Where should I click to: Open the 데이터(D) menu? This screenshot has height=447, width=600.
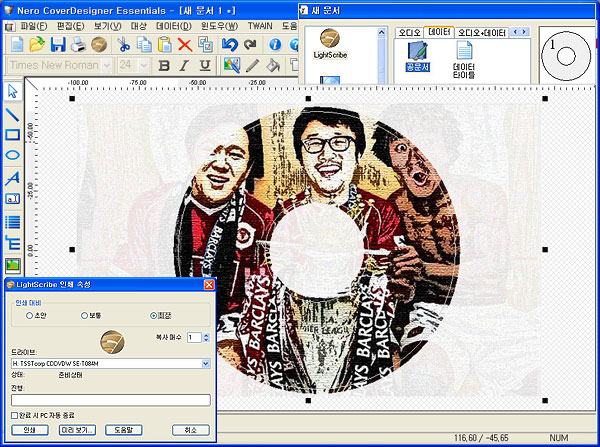coord(174,26)
